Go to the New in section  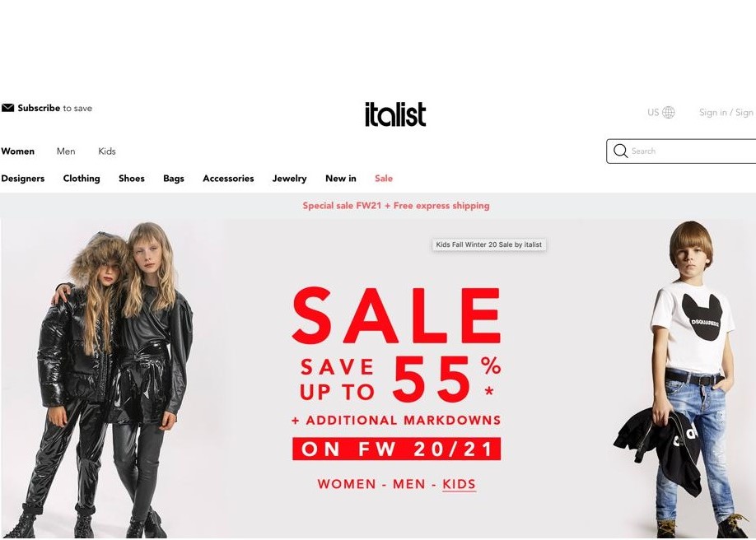coord(341,179)
